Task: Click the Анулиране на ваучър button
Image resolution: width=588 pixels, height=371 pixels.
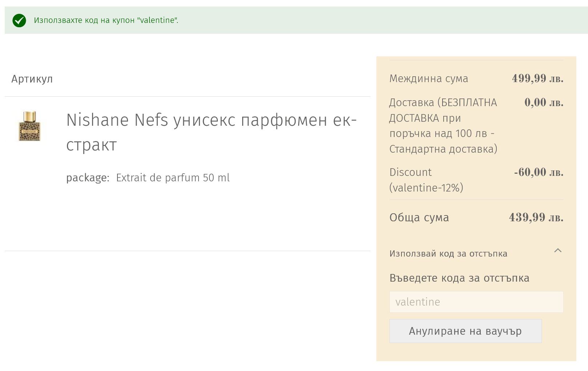Action: click(465, 331)
